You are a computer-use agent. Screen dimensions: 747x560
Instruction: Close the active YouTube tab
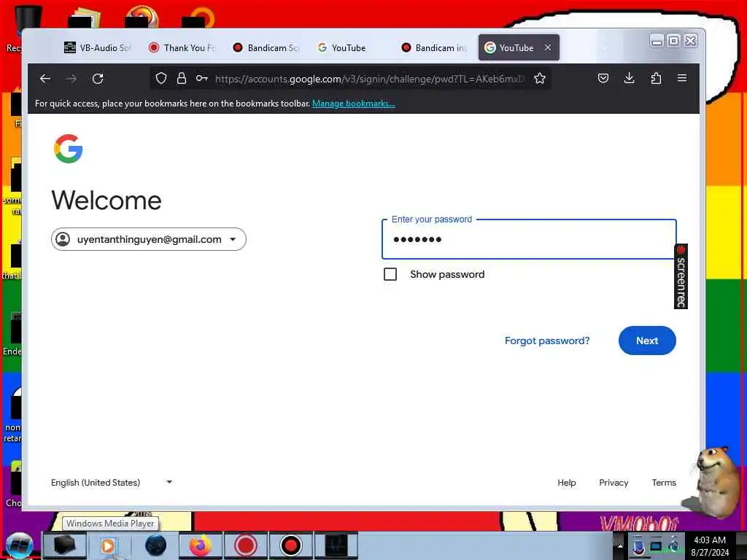click(548, 47)
